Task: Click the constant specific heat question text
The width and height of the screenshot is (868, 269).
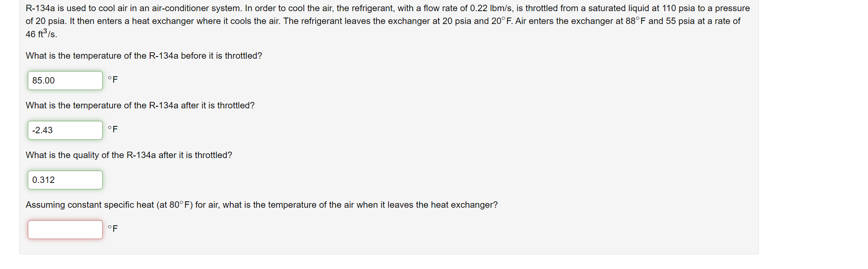Action: pyautogui.click(x=261, y=205)
